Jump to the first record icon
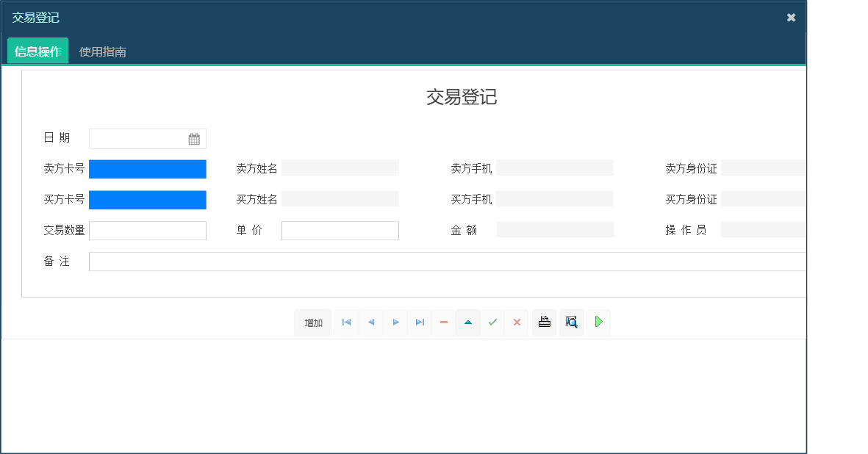Viewport: 868px width, 454px height. pos(346,322)
